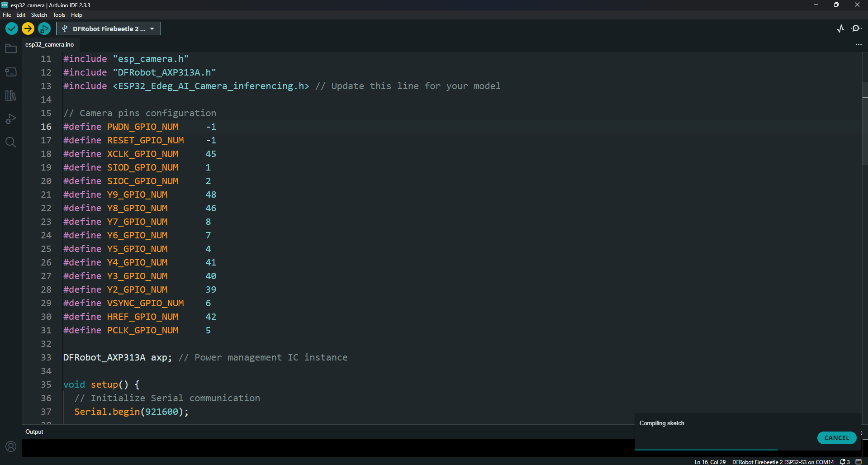Open the Library Manager sidebar panel
This screenshot has height=465, width=868.
(x=11, y=95)
